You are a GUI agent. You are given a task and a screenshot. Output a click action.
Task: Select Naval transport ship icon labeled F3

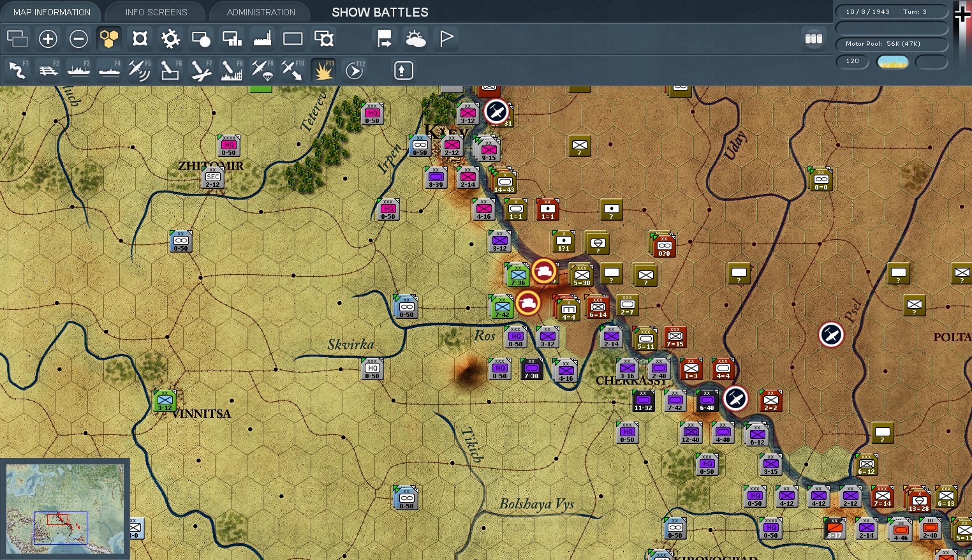coord(78,70)
